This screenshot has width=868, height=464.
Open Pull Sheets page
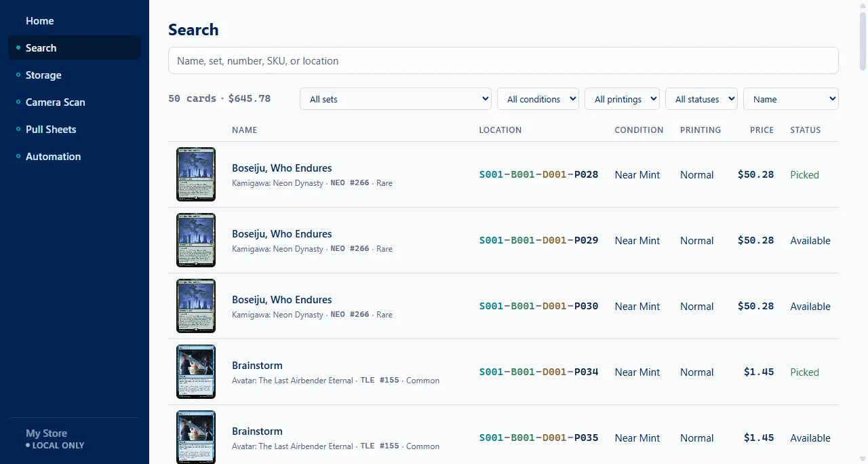coord(75,130)
